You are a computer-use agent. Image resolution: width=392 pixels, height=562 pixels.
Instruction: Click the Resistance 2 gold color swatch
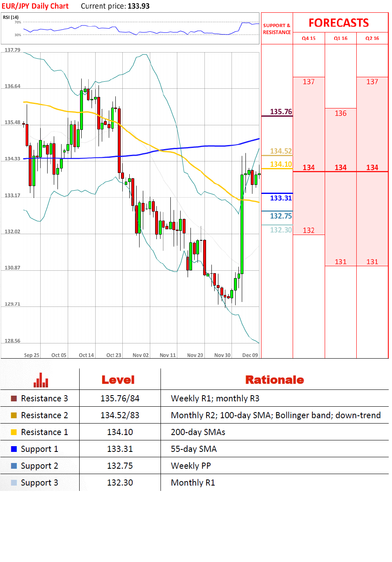coord(14,415)
